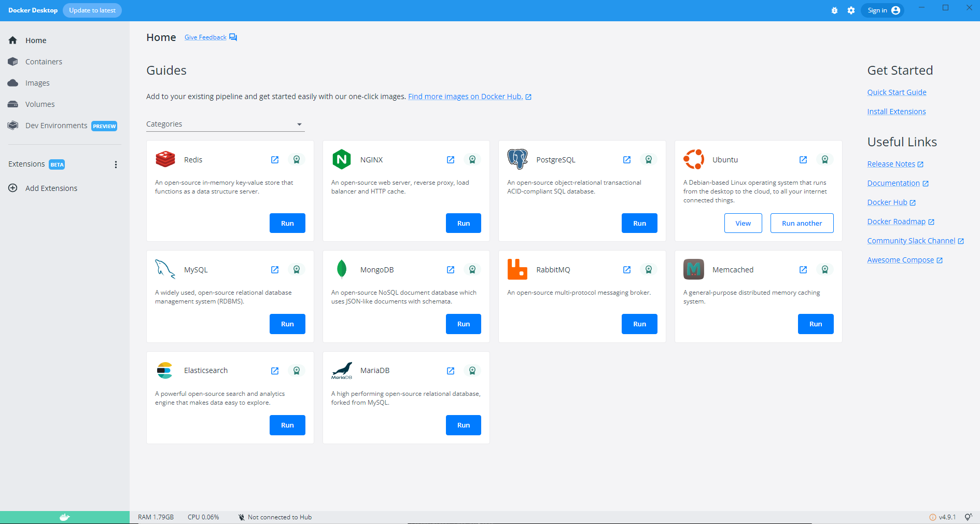Run the MariaDB image
Image resolution: width=980 pixels, height=524 pixels.
coord(464,425)
